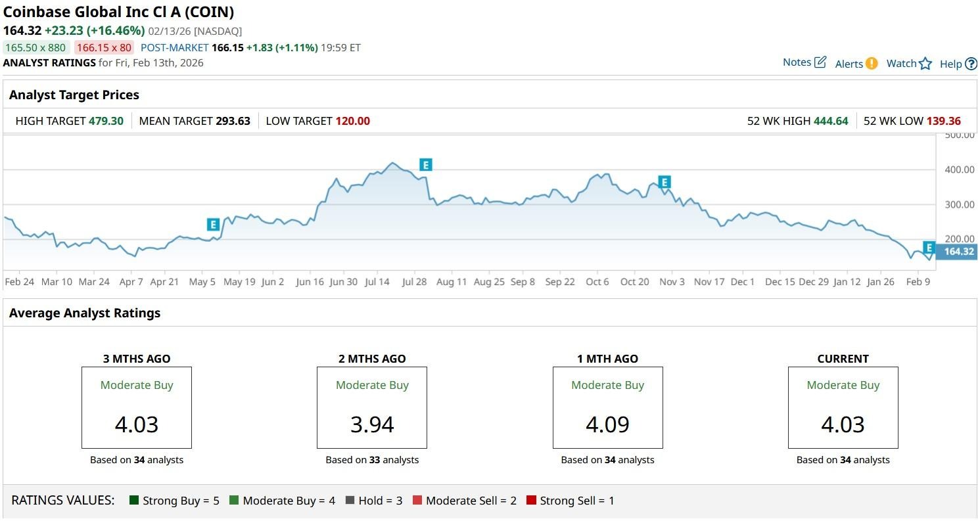Click the earnings marker near Feb 9
This screenshot has height=521, width=980.
tap(929, 248)
